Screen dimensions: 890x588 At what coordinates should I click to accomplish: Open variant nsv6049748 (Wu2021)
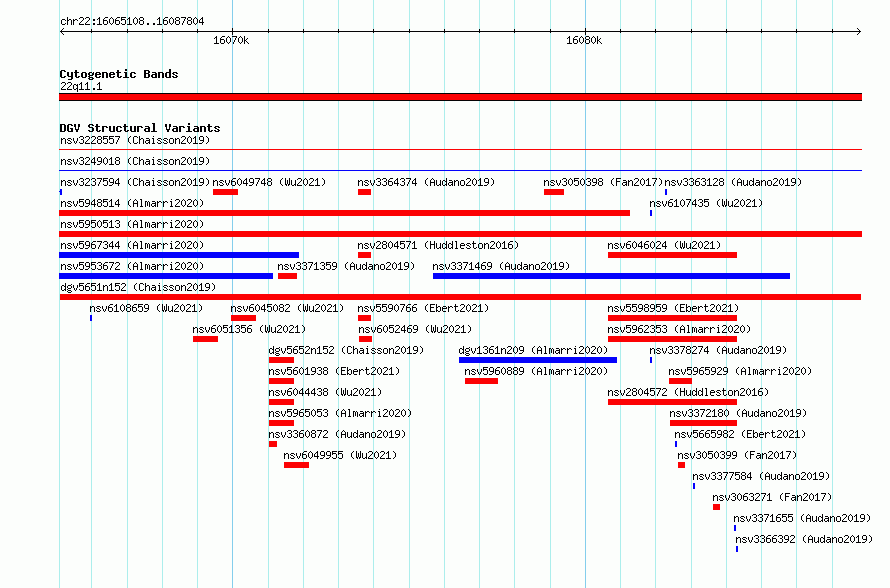269,182
